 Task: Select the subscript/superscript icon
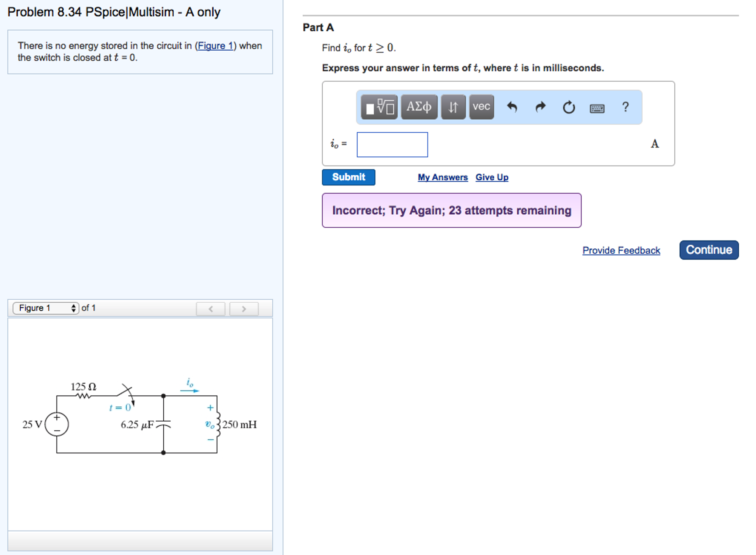[x=453, y=107]
